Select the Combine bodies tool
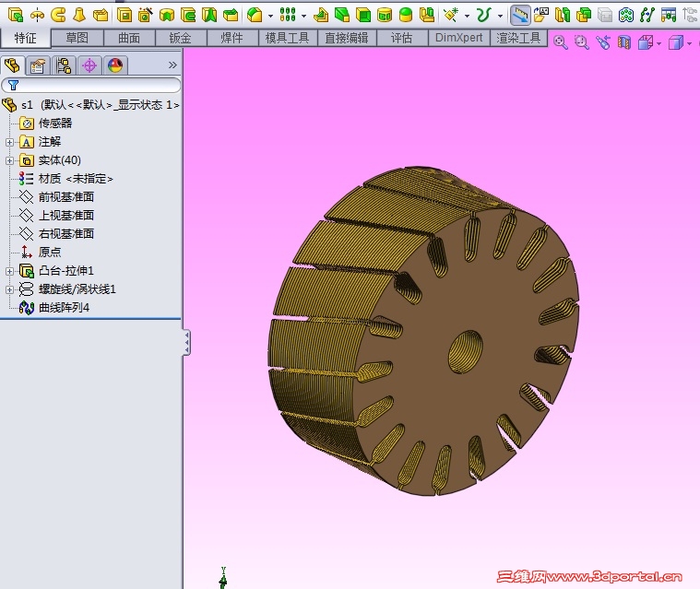The image size is (700, 589). pos(584,15)
